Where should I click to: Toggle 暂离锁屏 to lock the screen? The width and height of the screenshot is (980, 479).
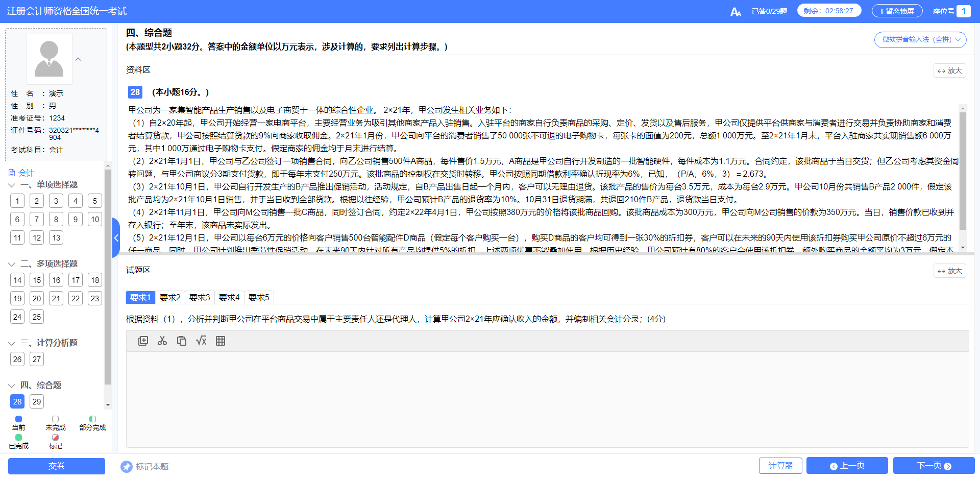[x=897, y=10]
